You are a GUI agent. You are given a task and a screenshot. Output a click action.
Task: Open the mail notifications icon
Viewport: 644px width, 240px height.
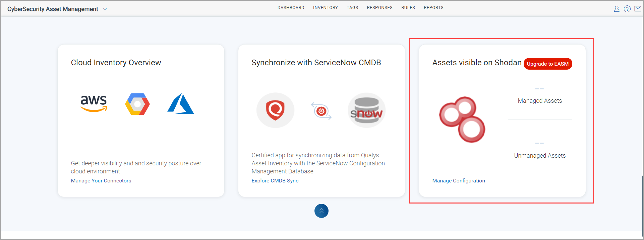click(638, 9)
